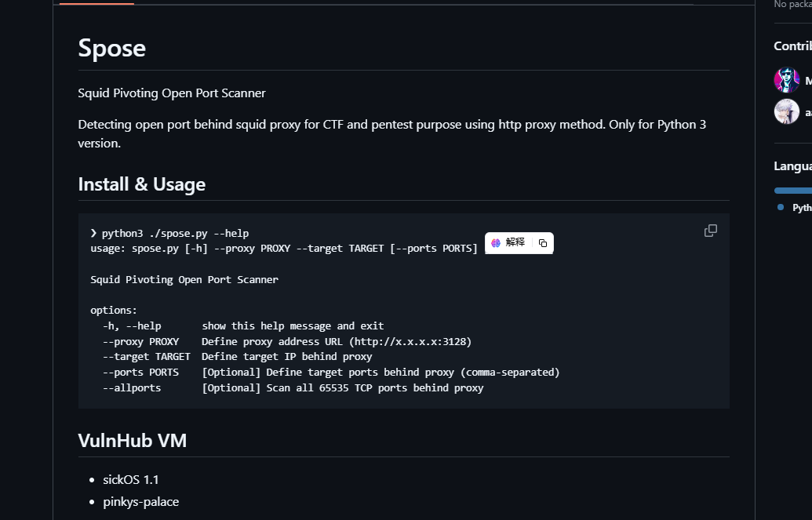
Task: Click the --allports option line in code
Action: click(x=293, y=387)
